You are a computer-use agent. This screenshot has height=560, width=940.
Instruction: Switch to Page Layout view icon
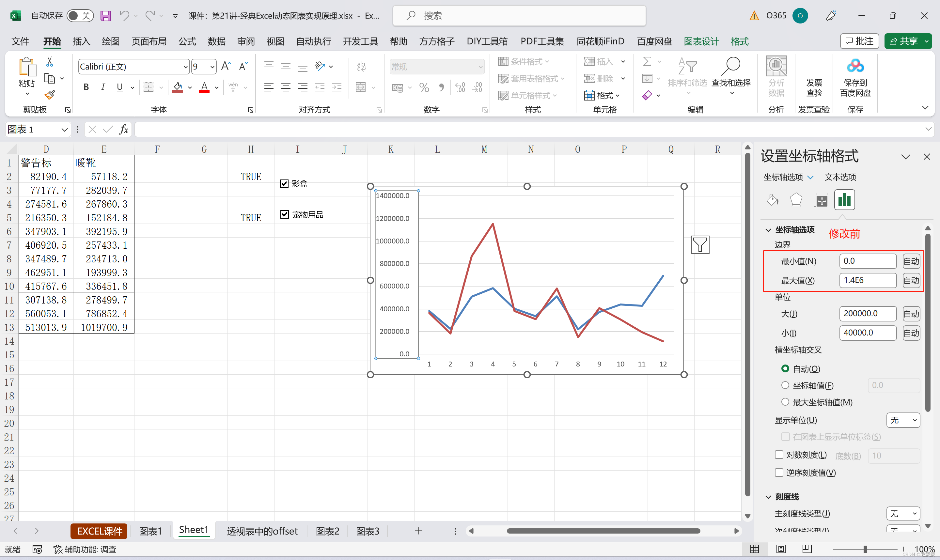[781, 549]
